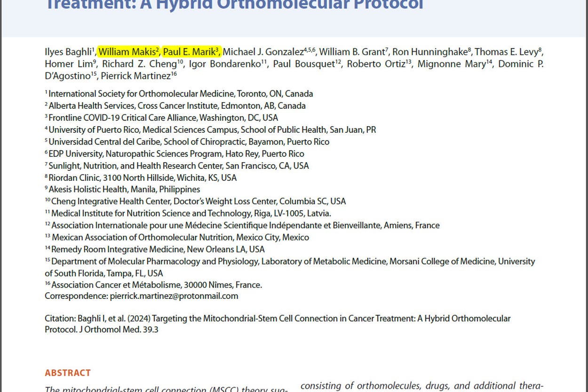
Task: Click the article title heading
Action: pyautogui.click(x=234, y=5)
